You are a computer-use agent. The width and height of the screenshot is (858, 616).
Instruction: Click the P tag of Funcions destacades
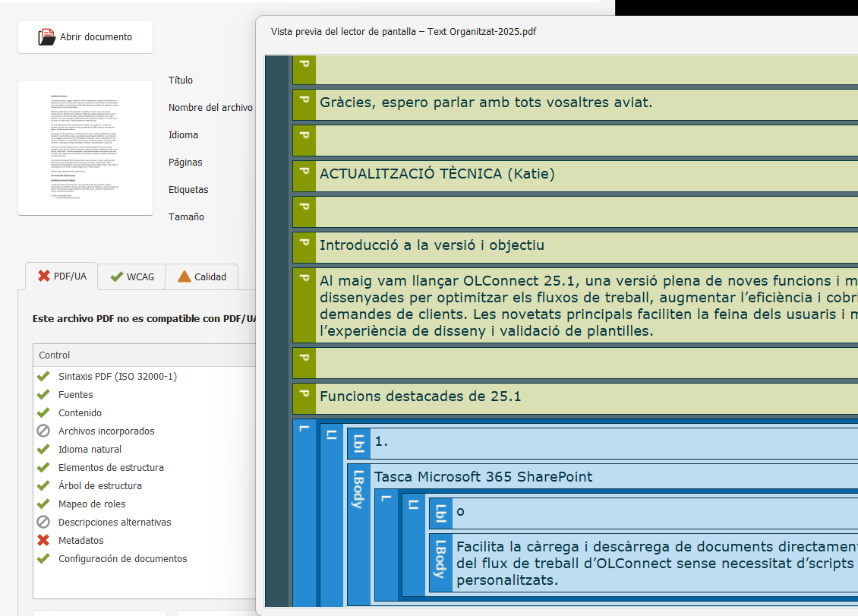point(304,396)
